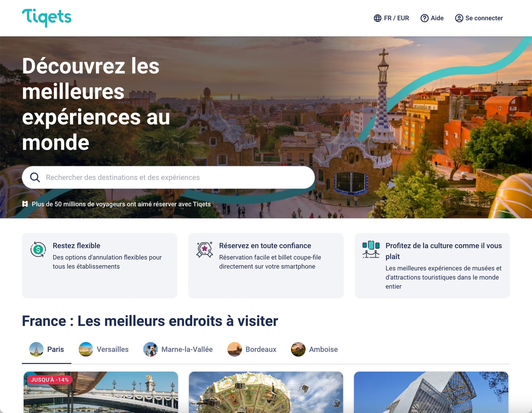Switch to the Versailles tab
532x413 pixels.
click(x=103, y=349)
